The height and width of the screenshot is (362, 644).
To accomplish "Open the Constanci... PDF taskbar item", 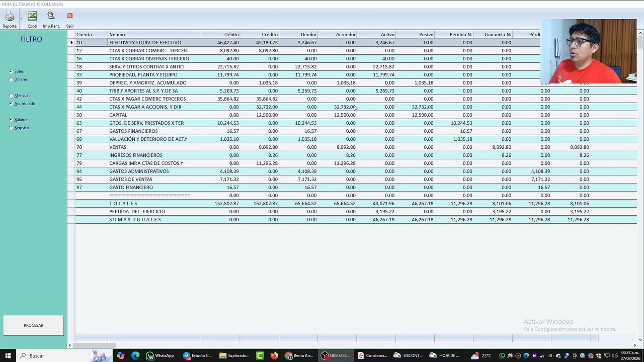I will coord(372,355).
